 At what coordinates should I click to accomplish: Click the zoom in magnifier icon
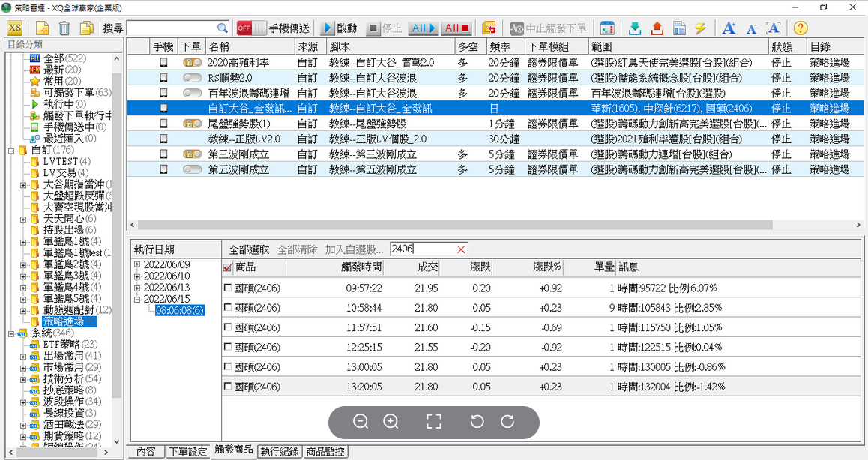391,422
